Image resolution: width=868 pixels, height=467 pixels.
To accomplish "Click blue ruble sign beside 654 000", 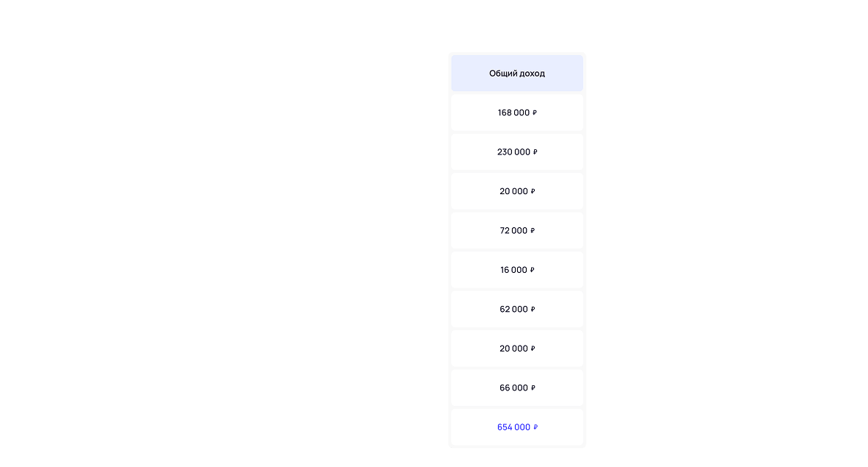I will pyautogui.click(x=535, y=427).
